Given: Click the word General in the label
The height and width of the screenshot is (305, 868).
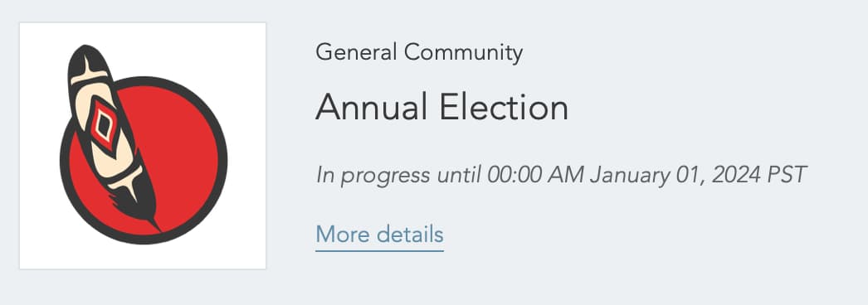Looking at the screenshot, I should tap(357, 53).
